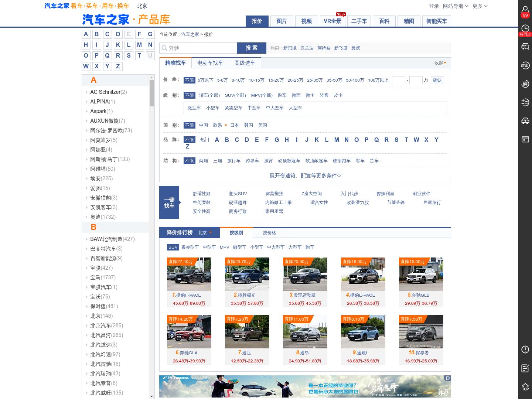The image size is (532, 399).
Task: Click the car search icon in sidebar
Action: click(525, 47)
